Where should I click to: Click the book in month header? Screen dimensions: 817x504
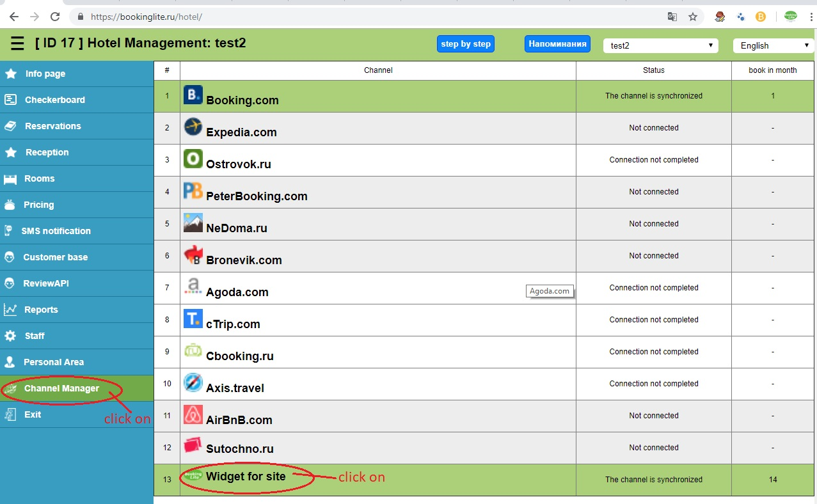click(x=773, y=70)
